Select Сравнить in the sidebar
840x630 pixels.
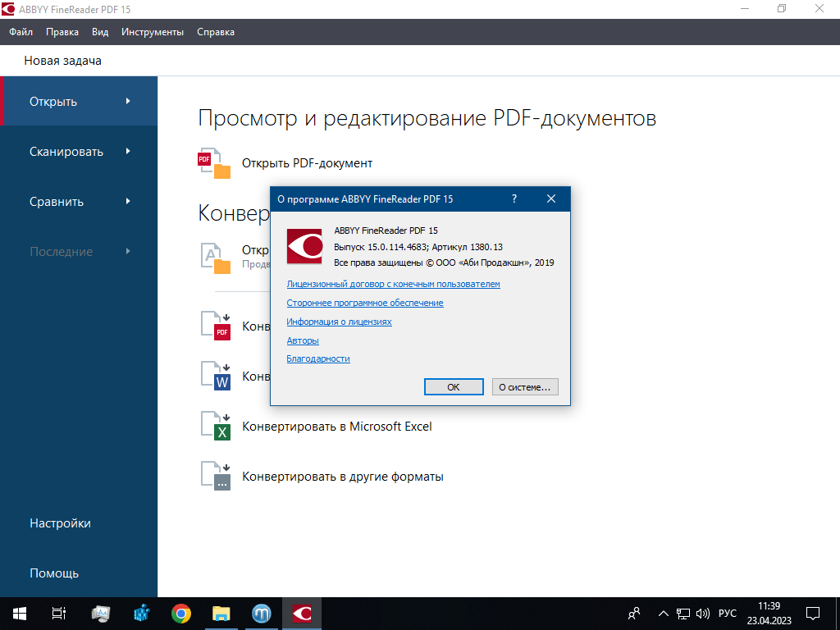pos(79,202)
